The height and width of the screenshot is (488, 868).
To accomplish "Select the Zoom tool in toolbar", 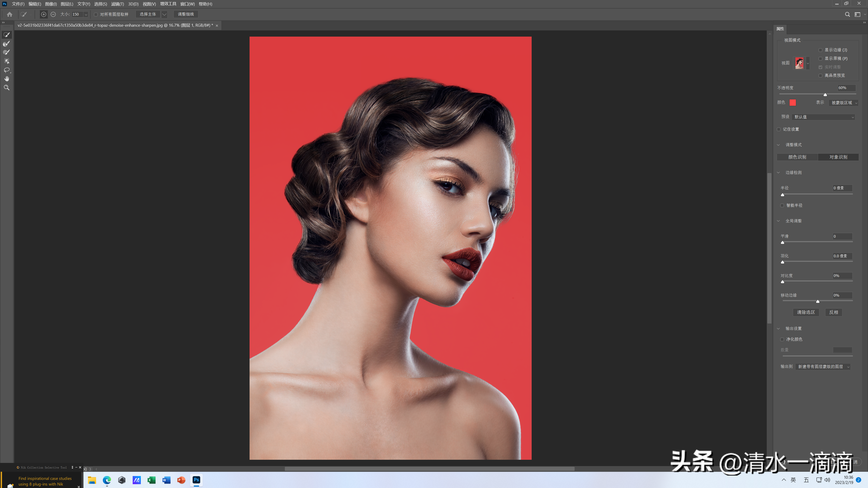I will [6, 88].
